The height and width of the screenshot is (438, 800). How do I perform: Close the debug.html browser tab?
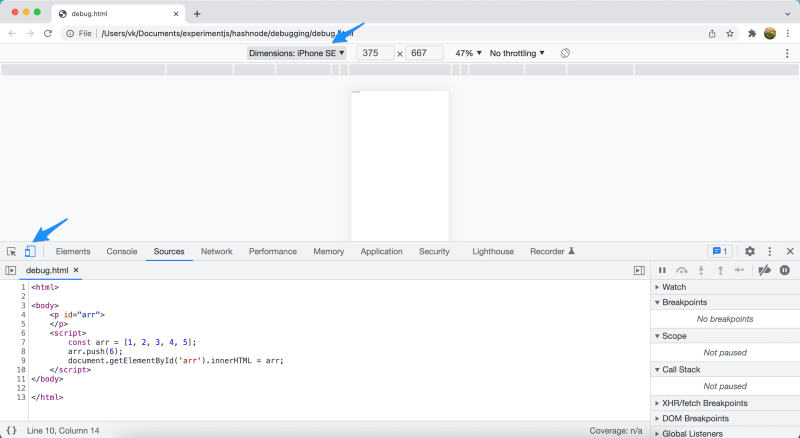click(x=176, y=14)
